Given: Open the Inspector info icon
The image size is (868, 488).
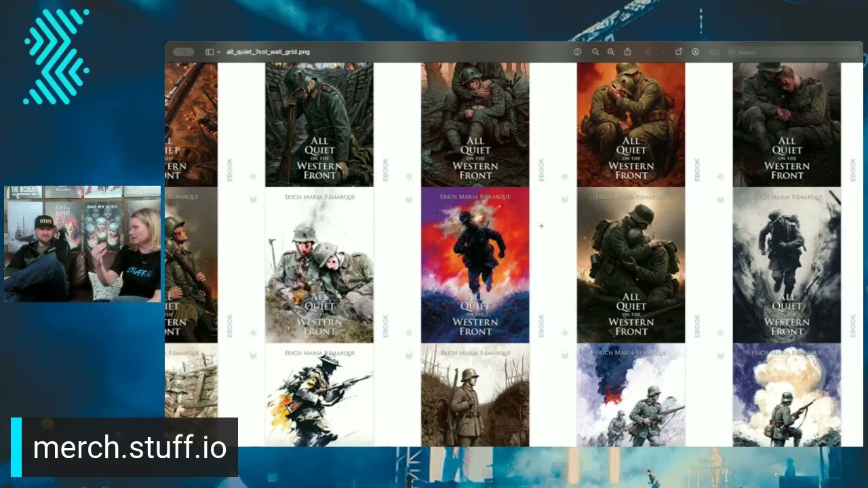Looking at the screenshot, I should tap(577, 52).
